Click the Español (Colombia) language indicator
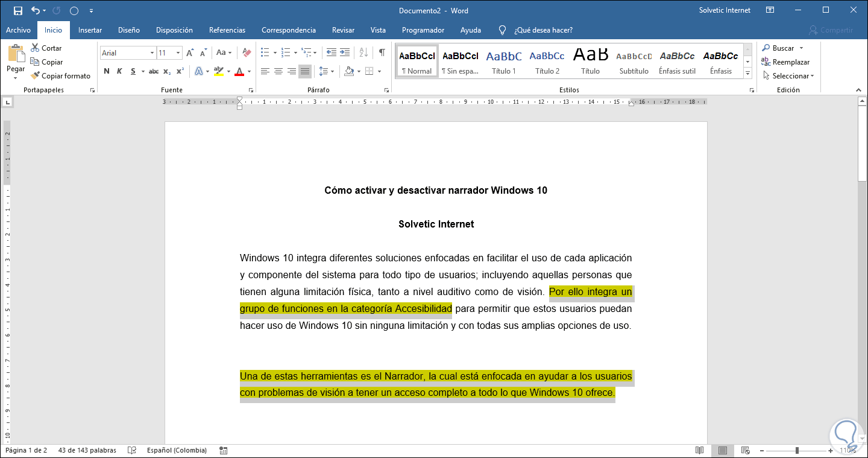Image resolution: width=868 pixels, height=458 pixels. click(177, 450)
